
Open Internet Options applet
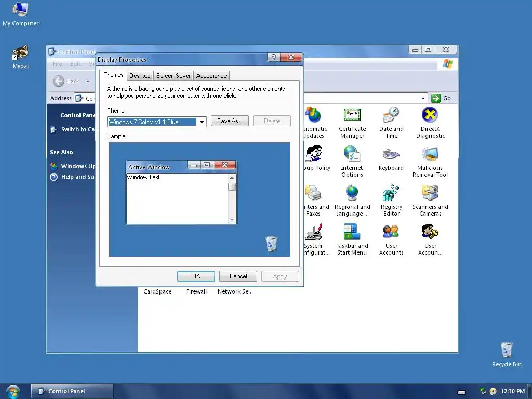352,162
